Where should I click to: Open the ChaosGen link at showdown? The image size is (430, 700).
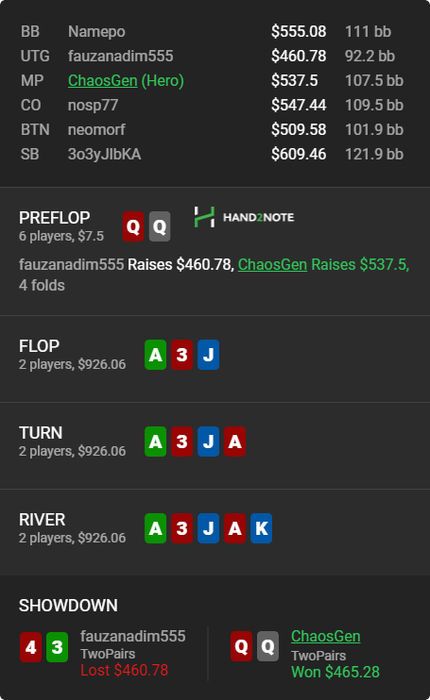[326, 636]
